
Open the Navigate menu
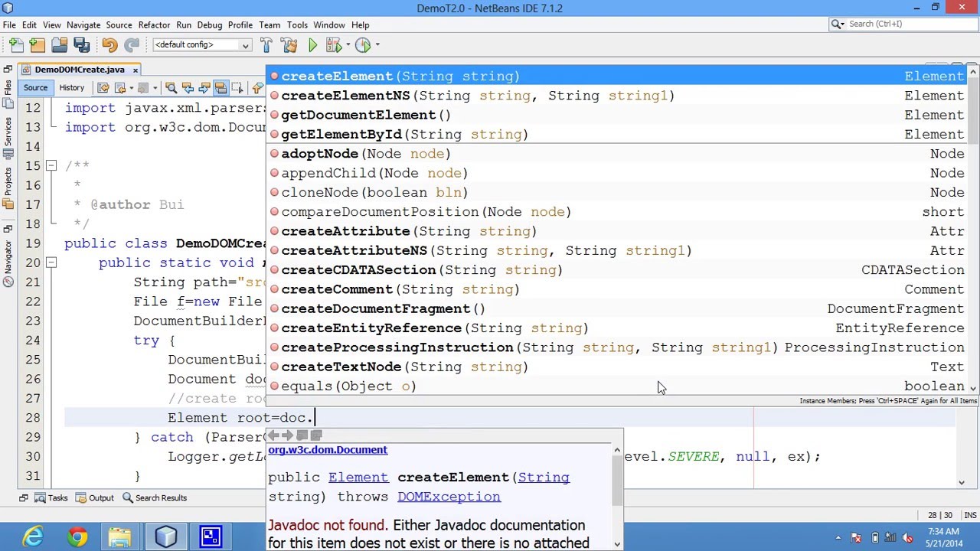(83, 24)
